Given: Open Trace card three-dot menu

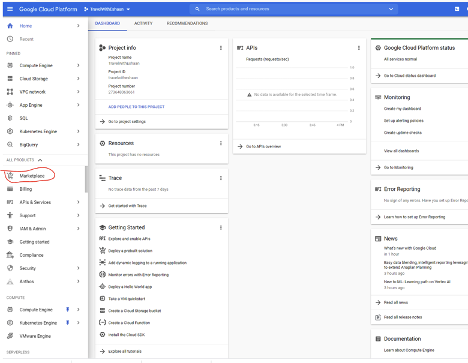Looking at the screenshot, I should click(221, 178).
